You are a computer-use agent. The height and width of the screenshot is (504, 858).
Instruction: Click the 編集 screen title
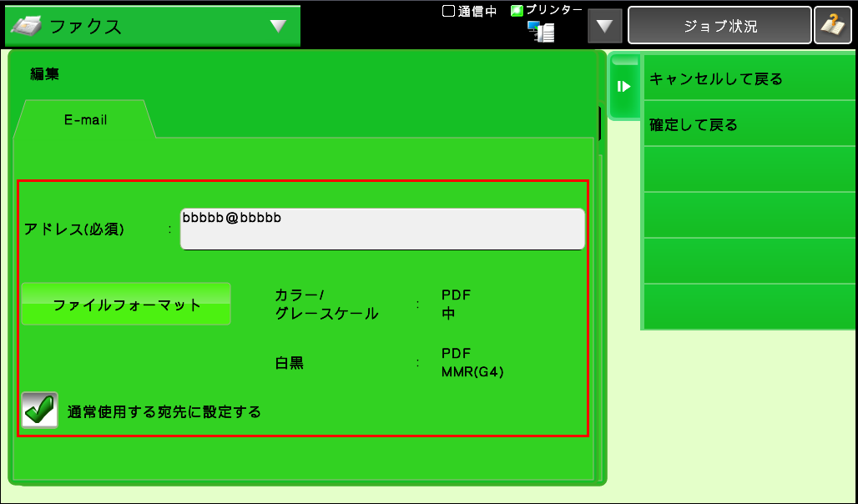[x=45, y=74]
